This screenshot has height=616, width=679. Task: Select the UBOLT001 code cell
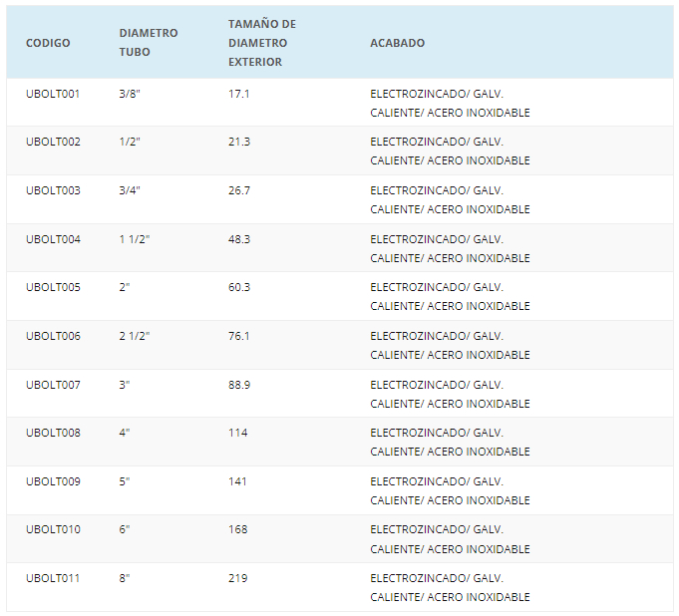click(x=53, y=94)
